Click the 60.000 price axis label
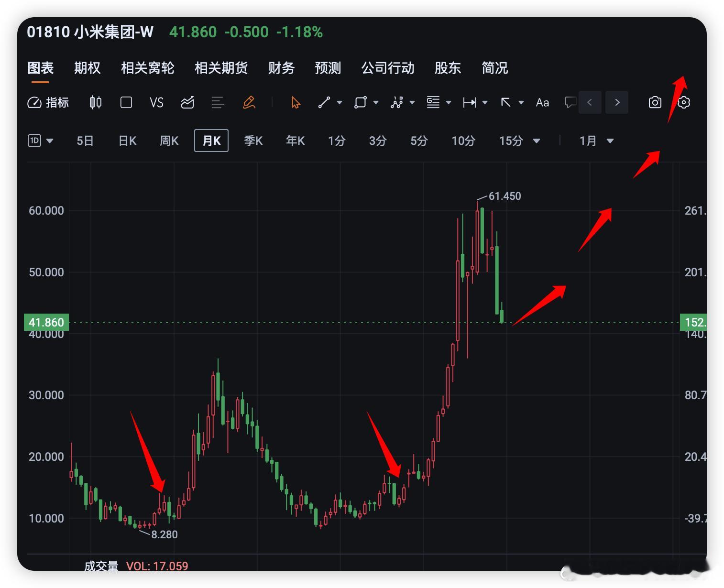Screen dimensions: 724x588 pyautogui.click(x=46, y=211)
